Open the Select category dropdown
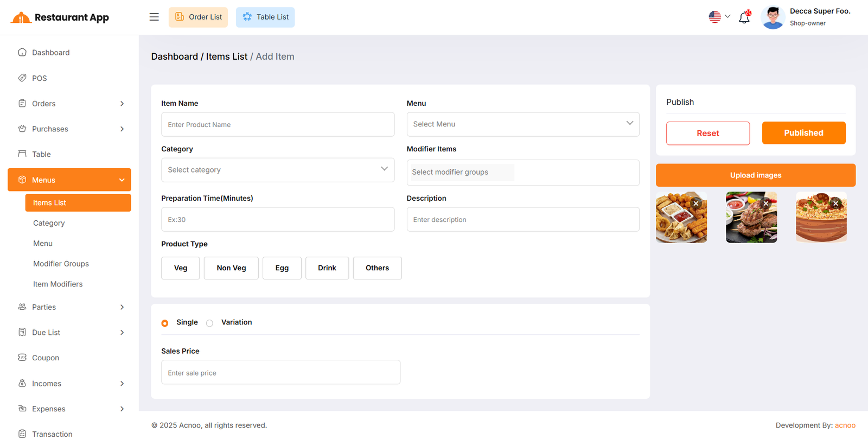 277,170
